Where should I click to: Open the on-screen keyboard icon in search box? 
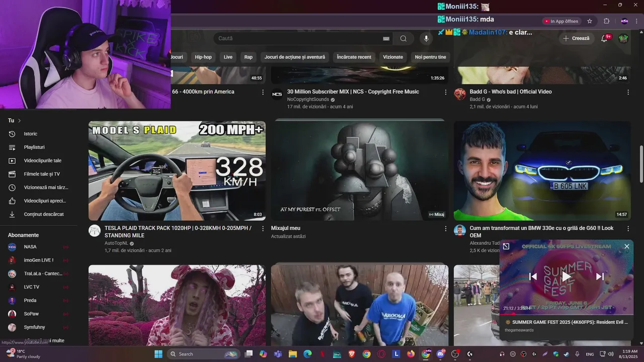click(386, 38)
